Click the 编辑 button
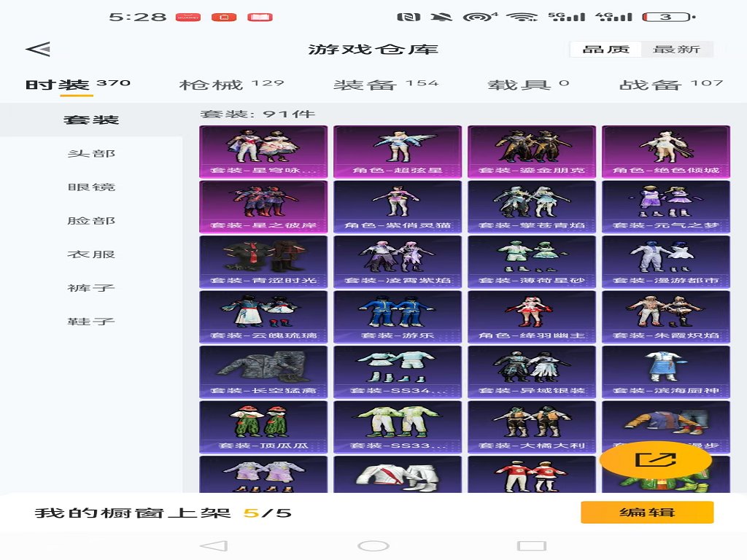The image size is (747, 560). pyautogui.click(x=646, y=513)
